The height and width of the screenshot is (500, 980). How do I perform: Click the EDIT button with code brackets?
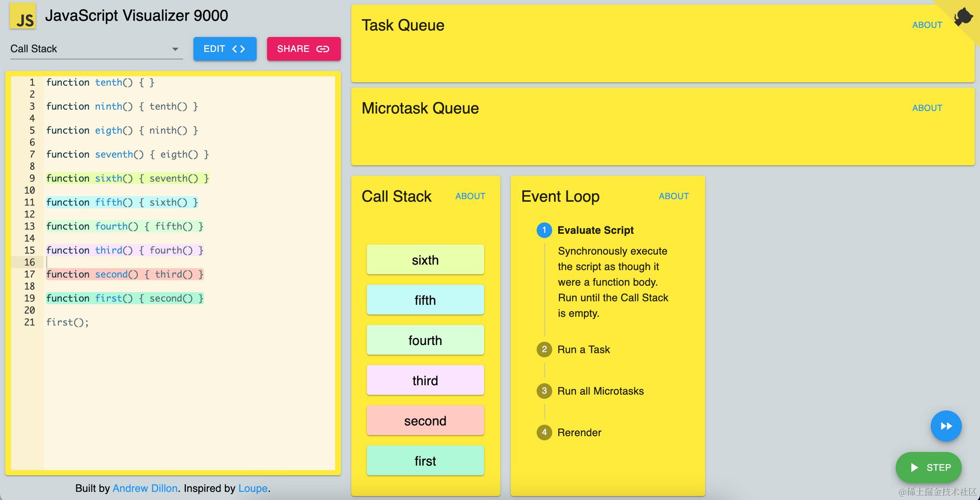(x=224, y=49)
